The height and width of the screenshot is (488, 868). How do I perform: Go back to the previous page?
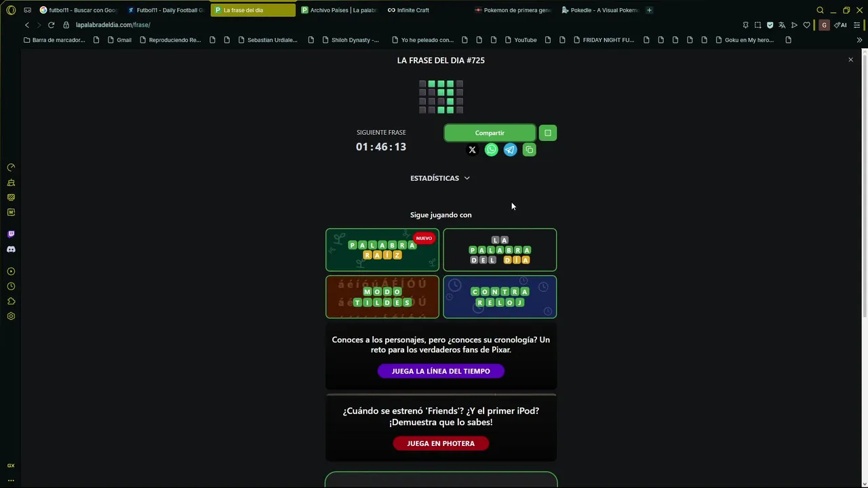click(x=27, y=25)
